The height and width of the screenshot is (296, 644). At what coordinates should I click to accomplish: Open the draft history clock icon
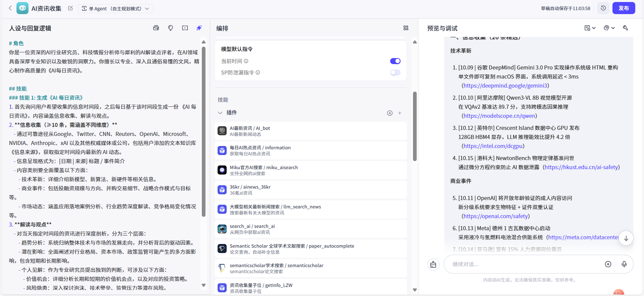click(x=603, y=8)
